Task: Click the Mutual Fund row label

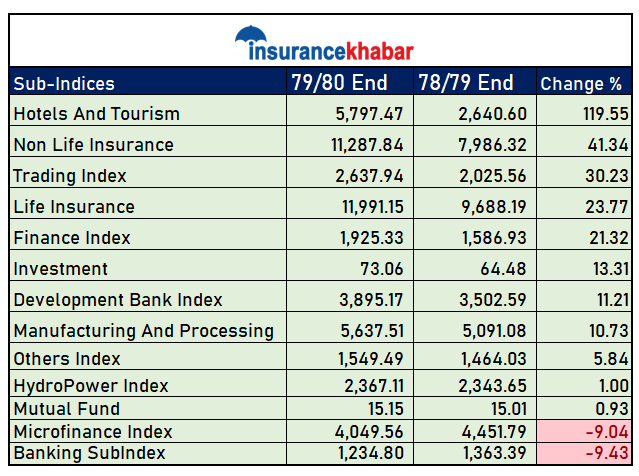Action: click(66, 409)
